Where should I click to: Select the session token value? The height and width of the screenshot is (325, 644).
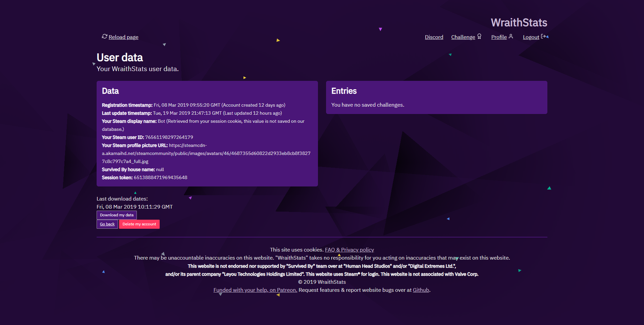(x=160, y=177)
